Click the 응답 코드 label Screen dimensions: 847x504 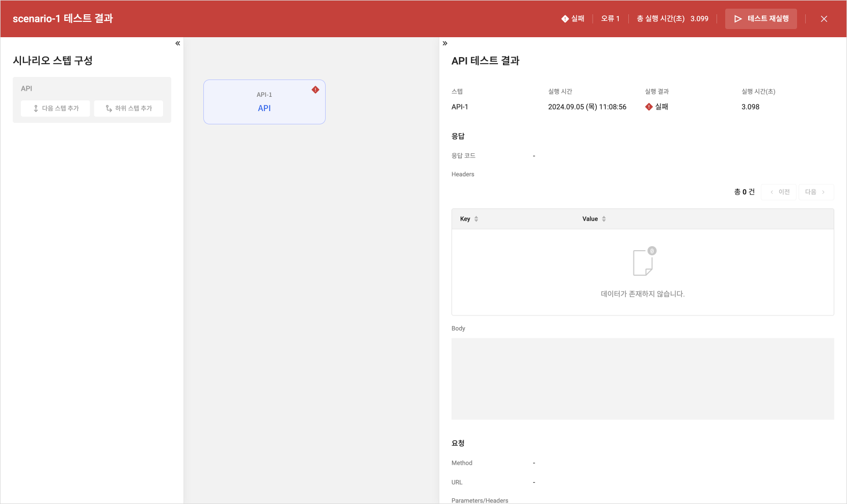click(x=463, y=156)
